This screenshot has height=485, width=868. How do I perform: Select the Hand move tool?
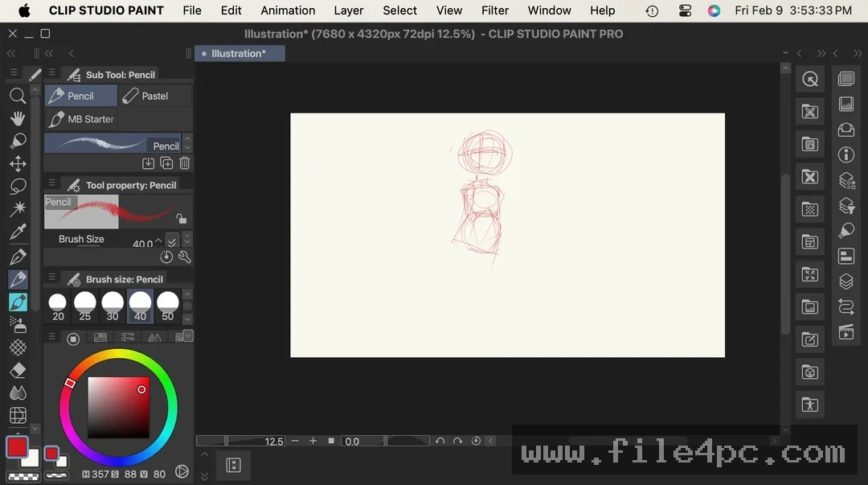tap(18, 118)
